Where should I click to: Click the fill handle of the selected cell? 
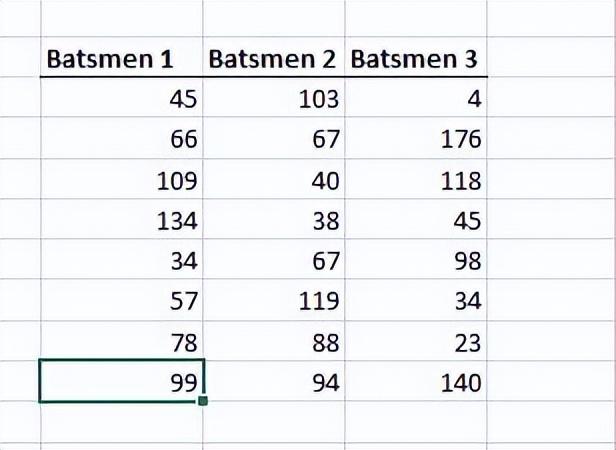click(203, 401)
